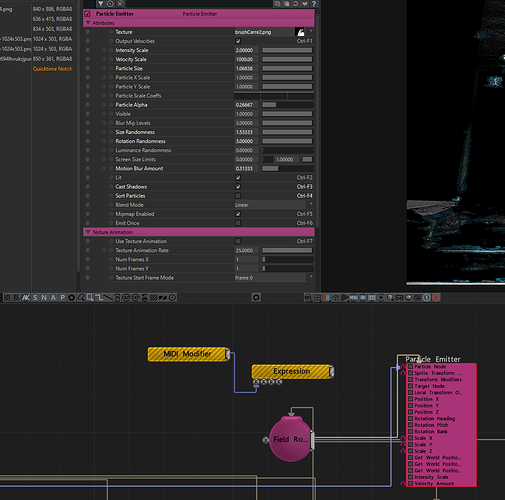The width and height of the screenshot is (505, 500).
Task: Enable the Sort Particles checkbox
Action: click(238, 196)
